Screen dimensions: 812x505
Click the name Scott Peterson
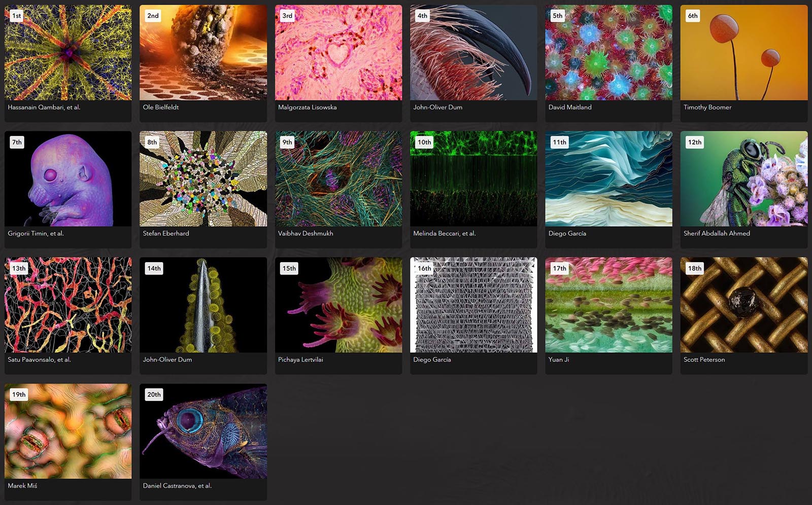click(704, 359)
